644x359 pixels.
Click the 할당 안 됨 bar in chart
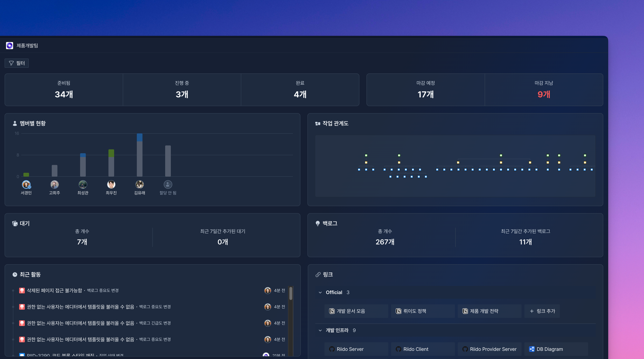pos(168,161)
